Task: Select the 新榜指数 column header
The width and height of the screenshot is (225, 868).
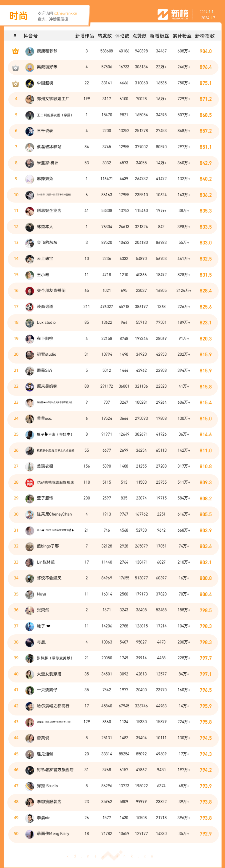Action: coord(205,36)
